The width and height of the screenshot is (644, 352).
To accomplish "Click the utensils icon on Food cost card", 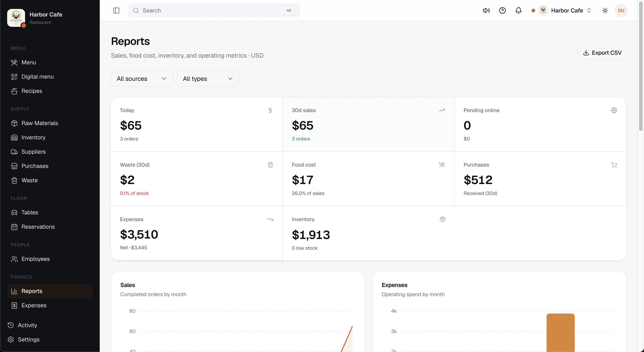I will point(442,165).
